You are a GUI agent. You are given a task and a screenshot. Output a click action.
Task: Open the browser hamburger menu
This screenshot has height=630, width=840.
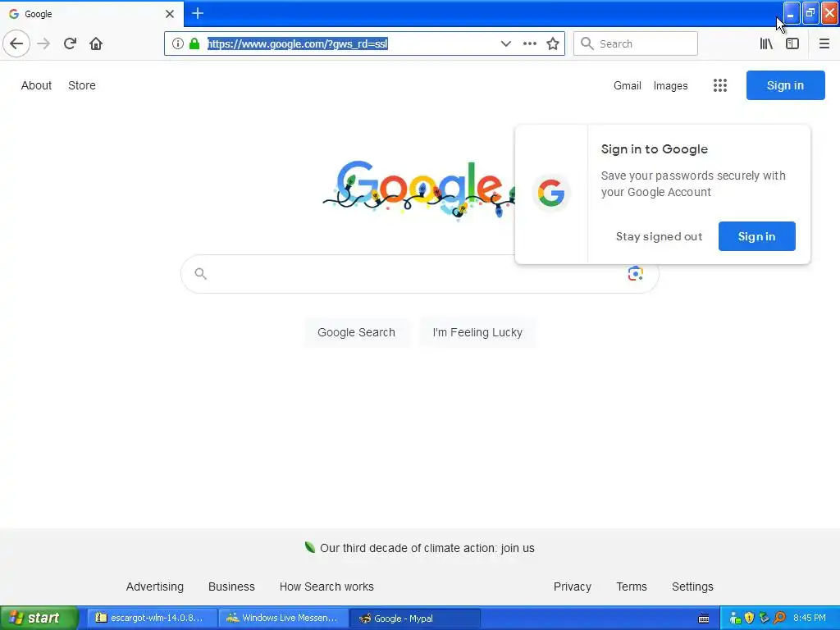click(824, 43)
